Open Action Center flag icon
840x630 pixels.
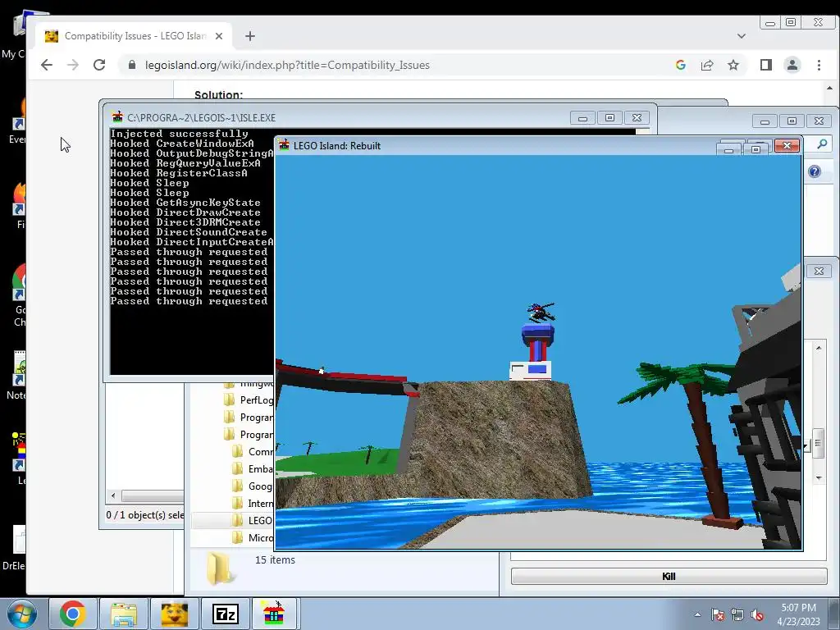point(717,614)
